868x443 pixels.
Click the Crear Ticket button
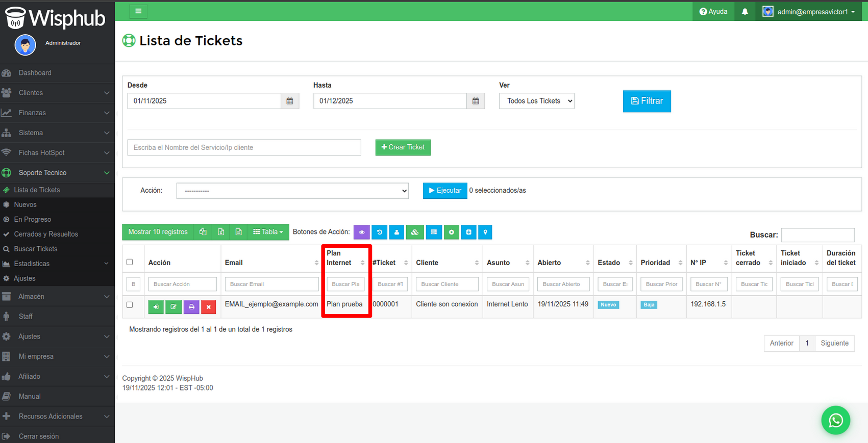click(403, 147)
